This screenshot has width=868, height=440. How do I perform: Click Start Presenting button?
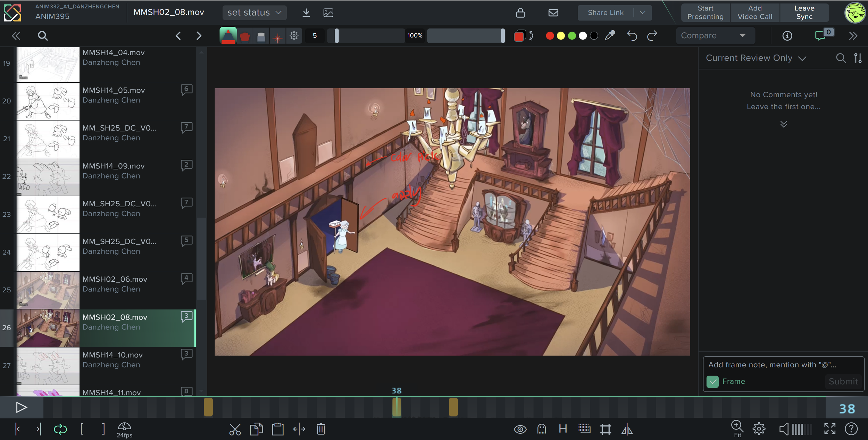706,13
